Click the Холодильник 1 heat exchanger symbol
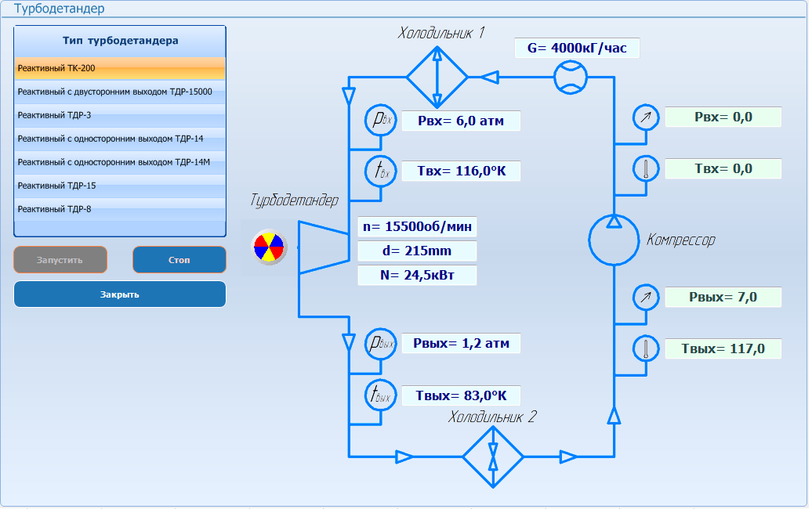Image resolution: width=812 pixels, height=509 pixels. pos(437,77)
